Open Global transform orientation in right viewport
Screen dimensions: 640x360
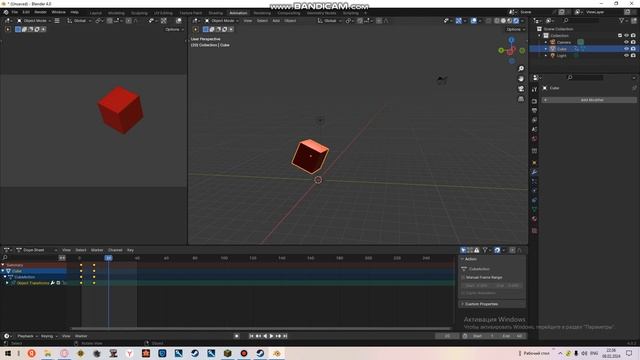pyautogui.click(x=329, y=20)
